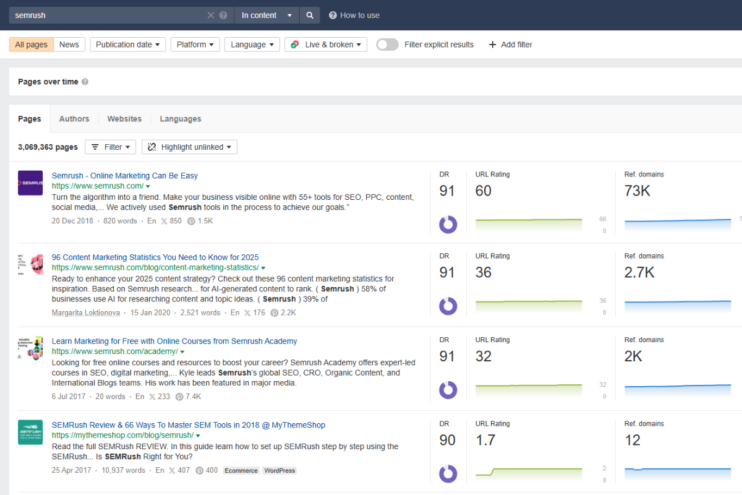
Task: Switch to the Authors tab
Action: (x=74, y=119)
